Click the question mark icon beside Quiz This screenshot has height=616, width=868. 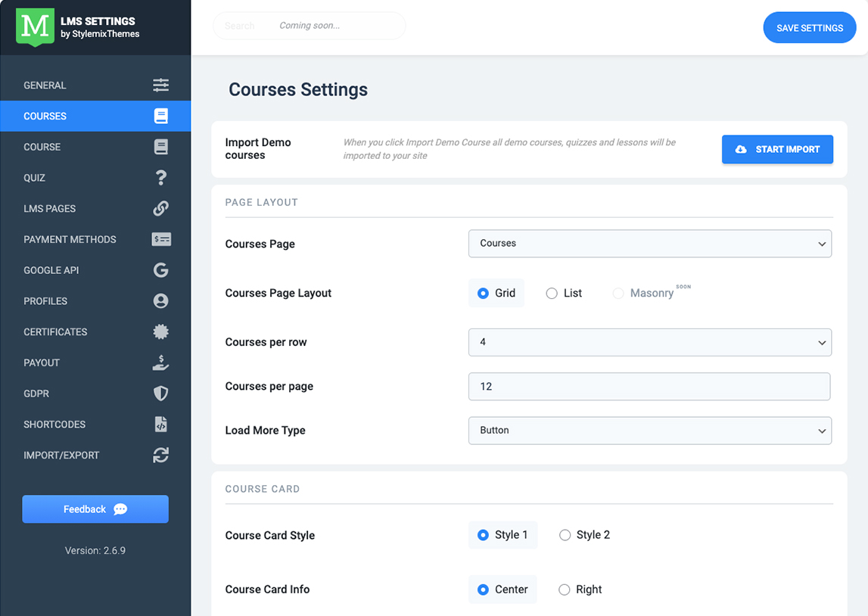(x=160, y=178)
